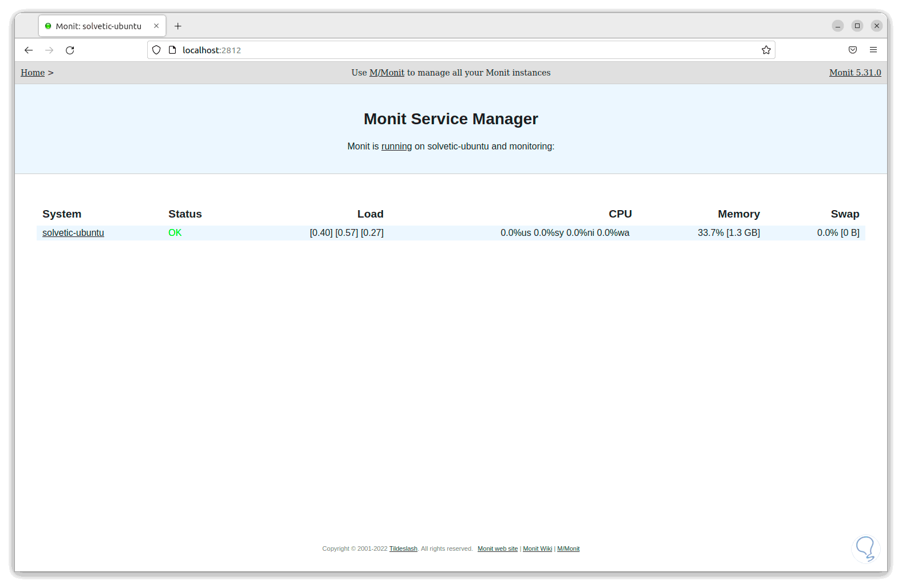Image resolution: width=902 pixels, height=588 pixels.
Task: Click the localhost:2812 address bar
Action: 461,50
